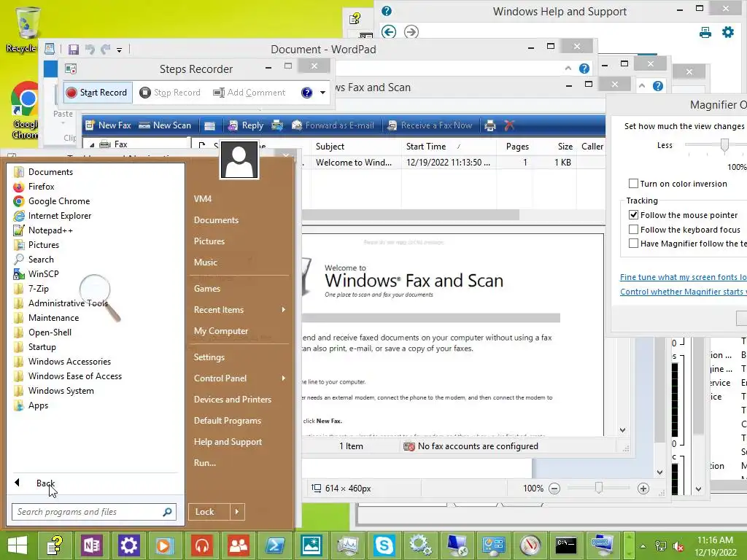The image size is (747, 560).
Task: Open Help and Support settings gear
Action: [728, 32]
